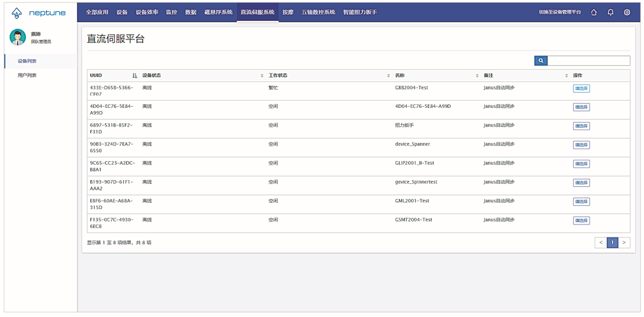Click select button for 扭力扳手 row
The image size is (644, 317).
pos(581,126)
